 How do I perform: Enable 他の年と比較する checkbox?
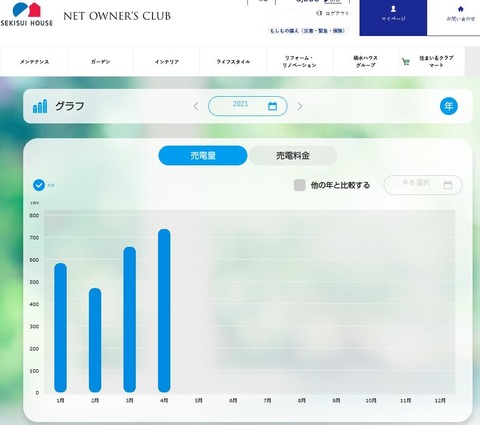tap(300, 185)
